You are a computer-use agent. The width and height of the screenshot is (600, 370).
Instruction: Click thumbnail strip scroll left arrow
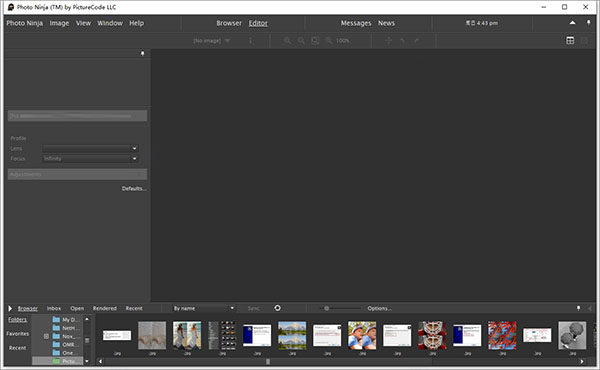click(101, 361)
